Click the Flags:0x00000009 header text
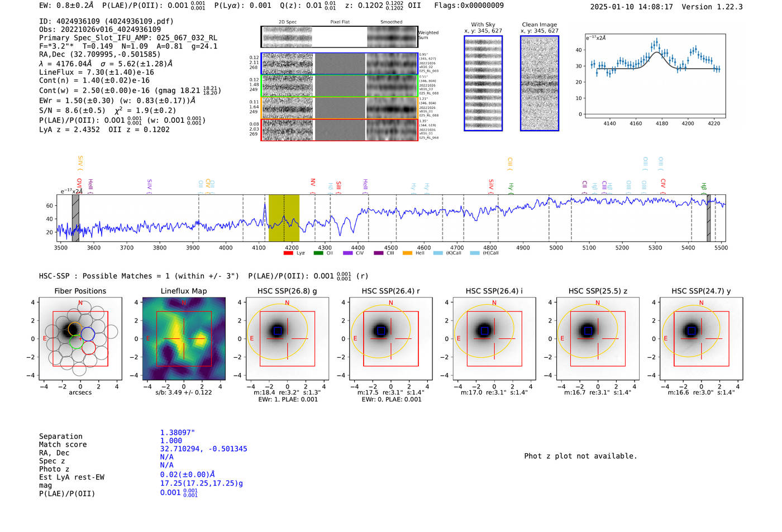 tap(469, 6)
